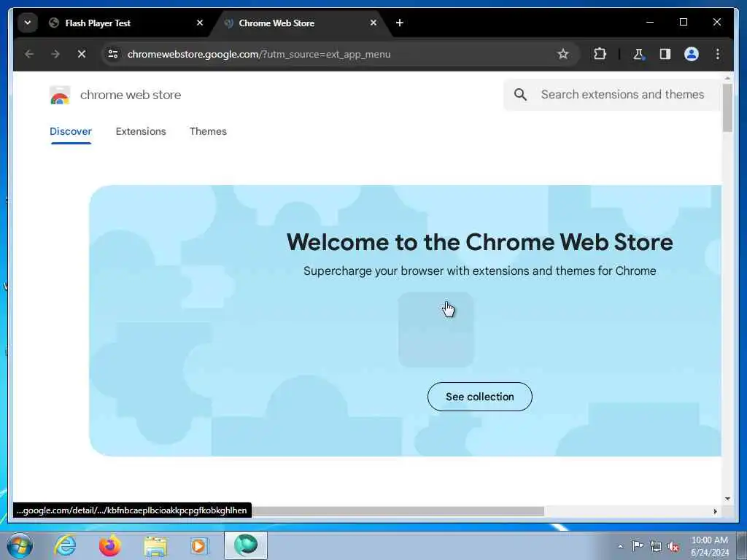The width and height of the screenshot is (747, 560).
Task: Select the Discover tab
Action: (71, 131)
